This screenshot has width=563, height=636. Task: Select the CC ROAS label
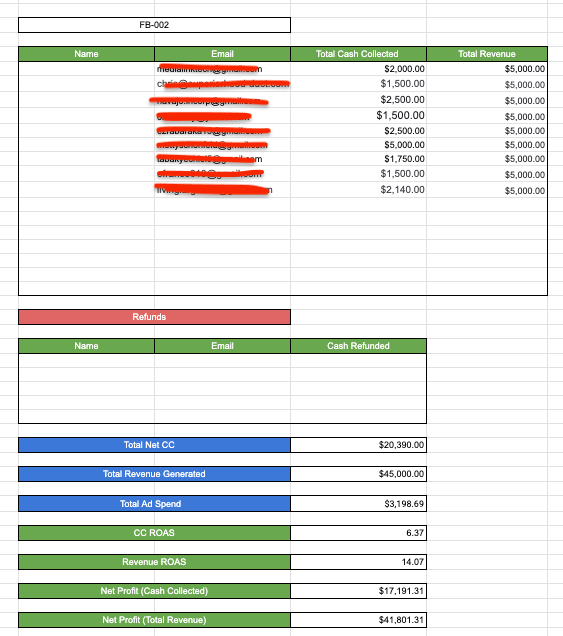coord(154,533)
